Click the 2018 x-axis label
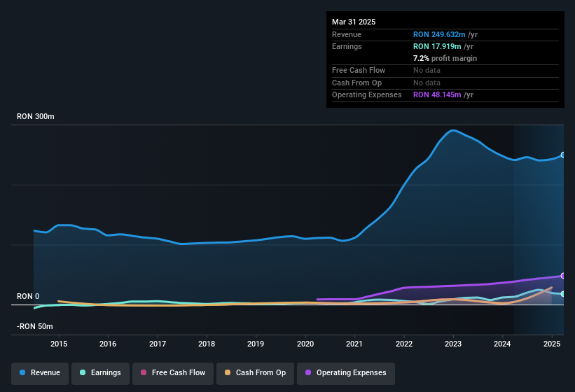The height and width of the screenshot is (392, 575). (x=207, y=344)
